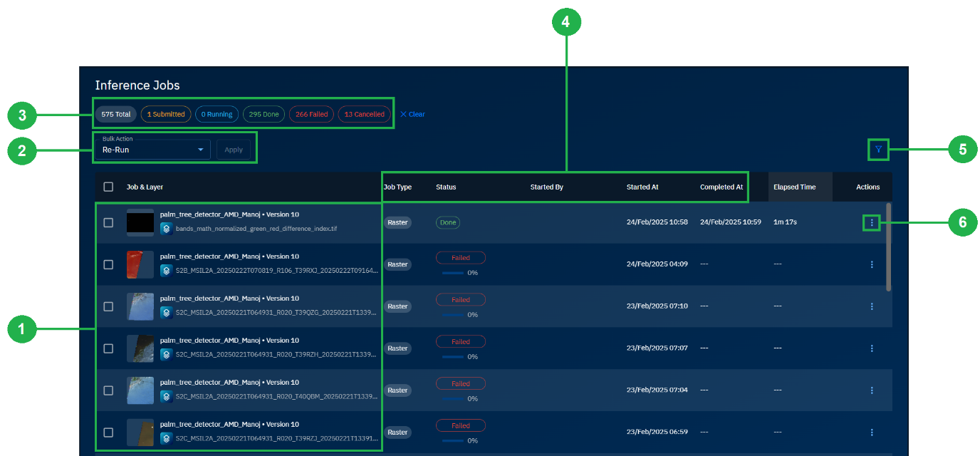Filter by the 266 Failed status chip

click(x=311, y=115)
